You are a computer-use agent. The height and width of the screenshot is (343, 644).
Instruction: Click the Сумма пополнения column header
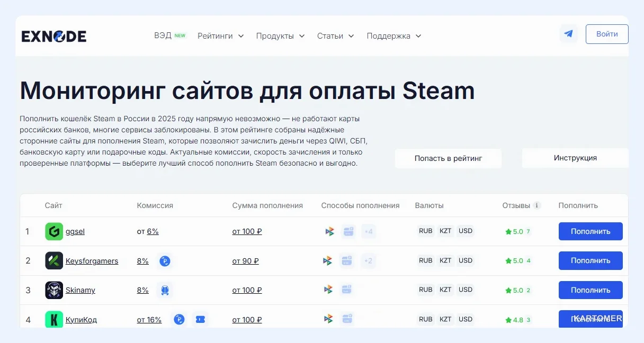(267, 205)
